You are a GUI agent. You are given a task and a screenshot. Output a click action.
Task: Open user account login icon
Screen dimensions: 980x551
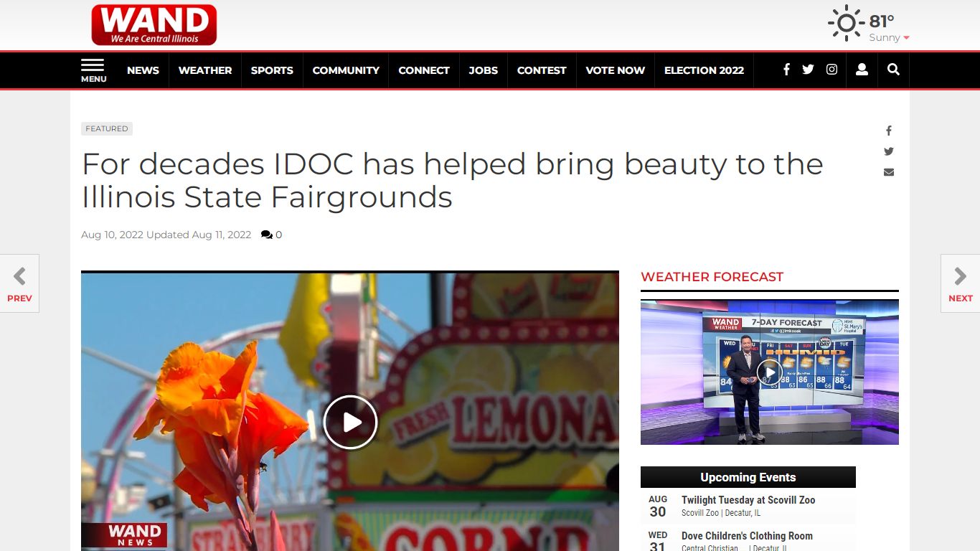[862, 70]
